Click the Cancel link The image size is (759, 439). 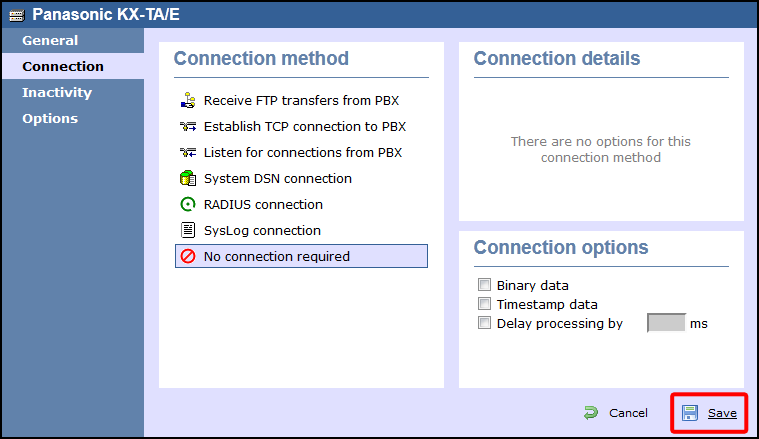click(x=628, y=413)
